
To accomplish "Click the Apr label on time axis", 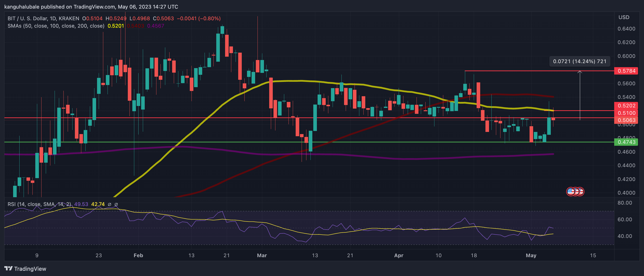I will click(399, 255).
